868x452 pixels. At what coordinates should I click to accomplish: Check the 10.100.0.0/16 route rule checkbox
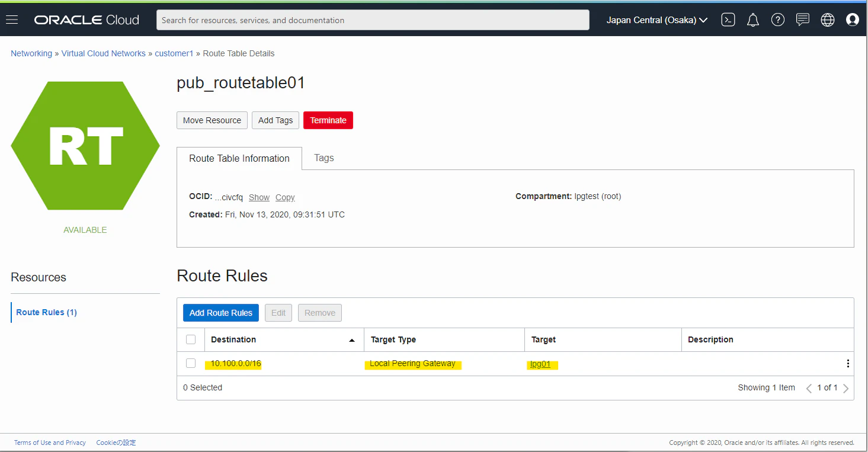[191, 363]
